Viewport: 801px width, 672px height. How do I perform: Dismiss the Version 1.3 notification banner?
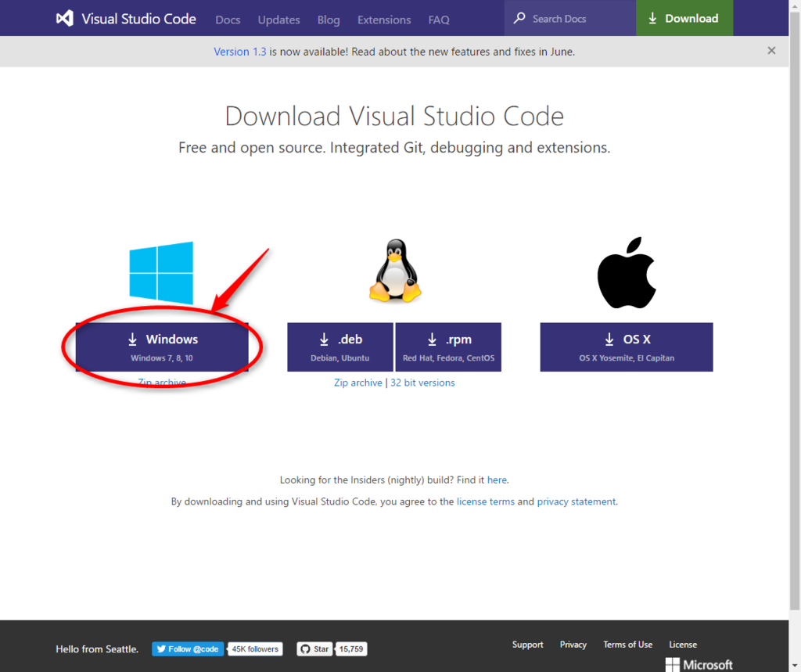tap(771, 51)
